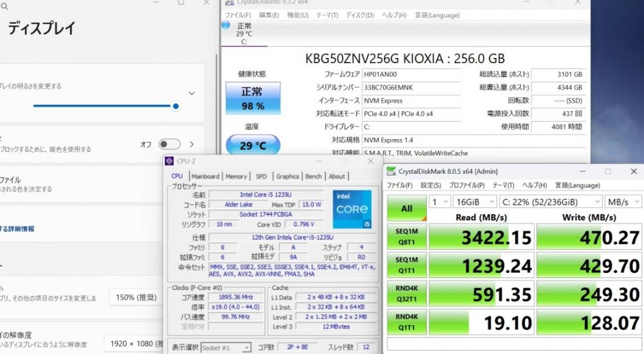
Task: Open ディスク(D) menu in CrystalDiskInfo
Action: 360,15
